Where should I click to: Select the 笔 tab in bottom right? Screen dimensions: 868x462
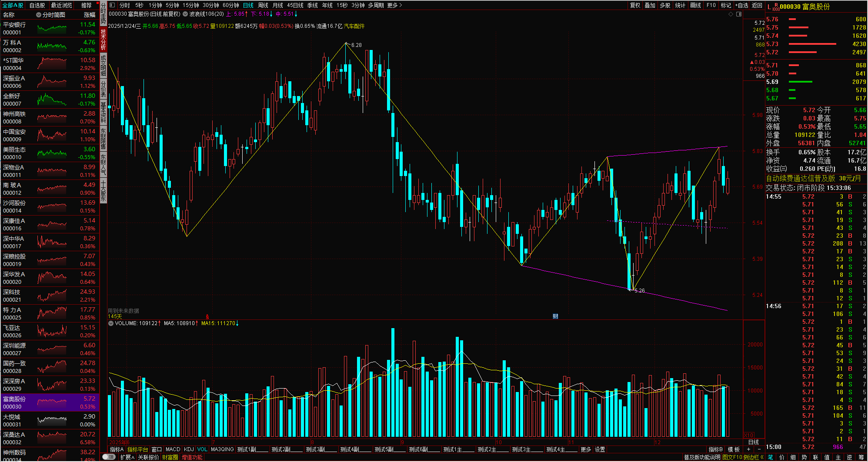click(771, 457)
